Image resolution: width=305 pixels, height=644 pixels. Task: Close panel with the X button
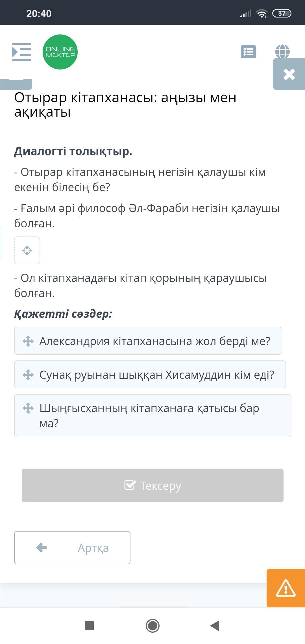pyautogui.click(x=289, y=74)
